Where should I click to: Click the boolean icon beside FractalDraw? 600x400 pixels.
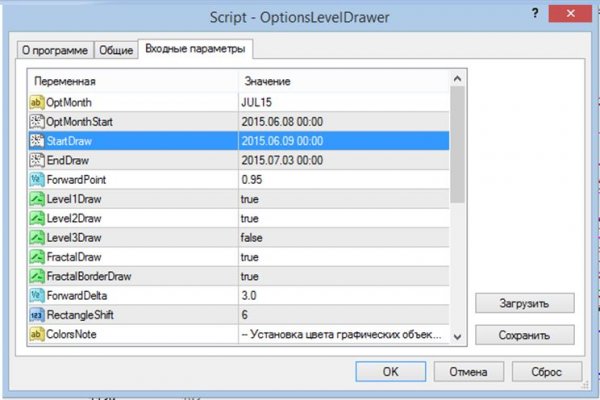pos(38,257)
